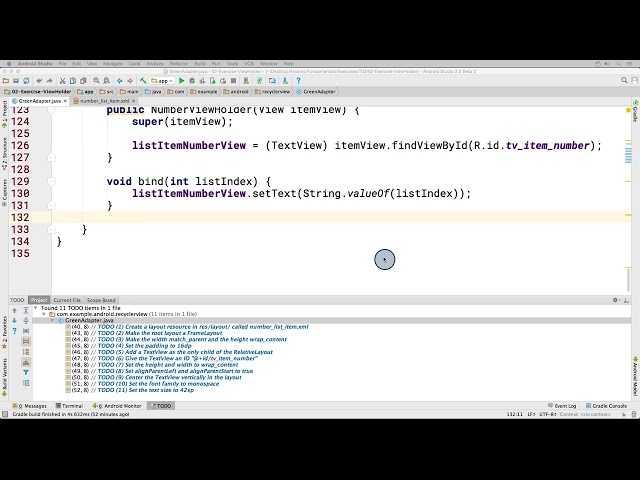Click the Find magnifier icon
This screenshot has height=480, width=640.
[x=96, y=81]
